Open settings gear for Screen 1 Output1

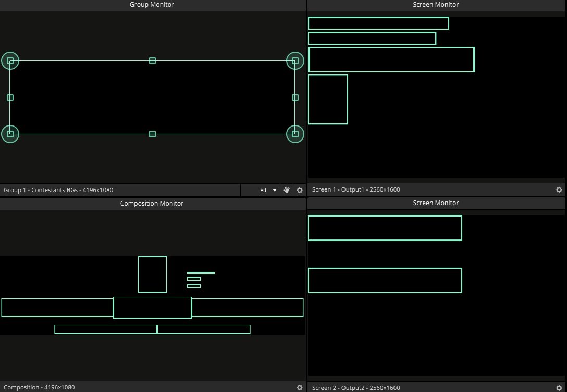559,189
